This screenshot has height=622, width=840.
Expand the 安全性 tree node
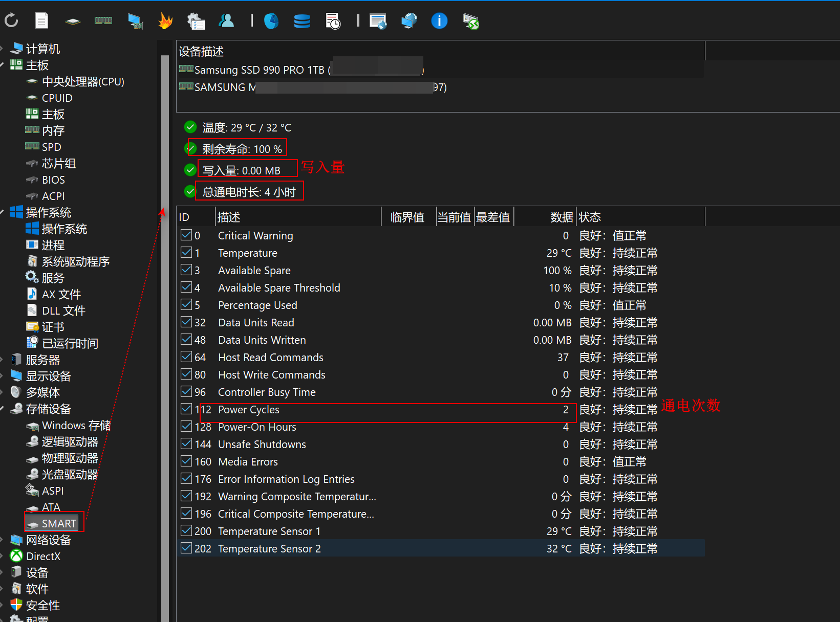click(2, 605)
